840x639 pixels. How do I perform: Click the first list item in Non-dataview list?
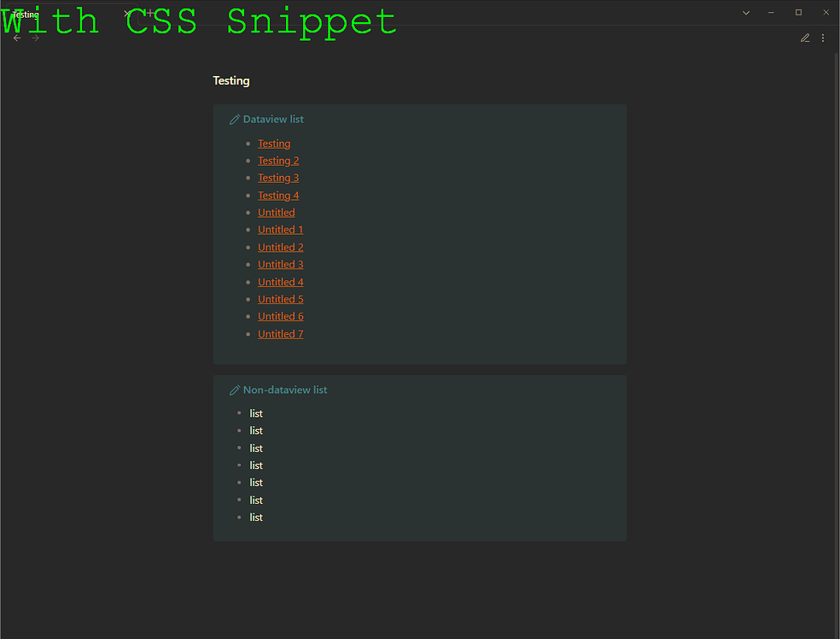[255, 413]
